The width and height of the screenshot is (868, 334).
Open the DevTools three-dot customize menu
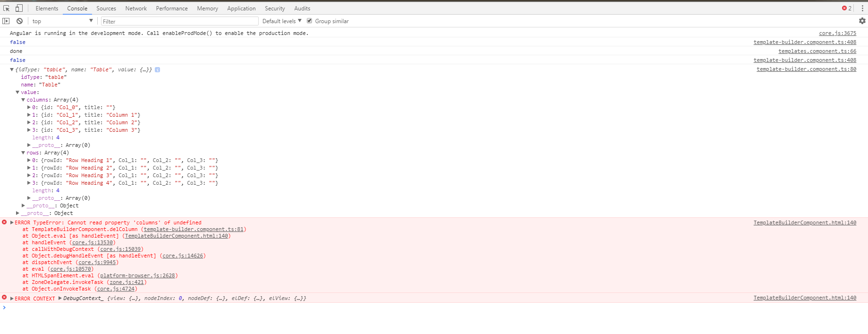[x=862, y=8]
